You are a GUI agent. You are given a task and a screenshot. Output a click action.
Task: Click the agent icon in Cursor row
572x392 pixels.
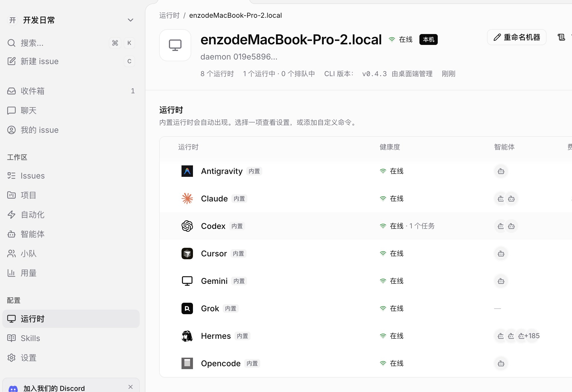coord(501,254)
